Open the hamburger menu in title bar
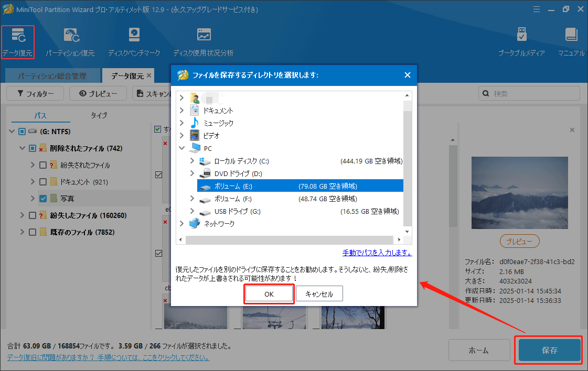Image resolution: width=588 pixels, height=371 pixels. (x=537, y=9)
